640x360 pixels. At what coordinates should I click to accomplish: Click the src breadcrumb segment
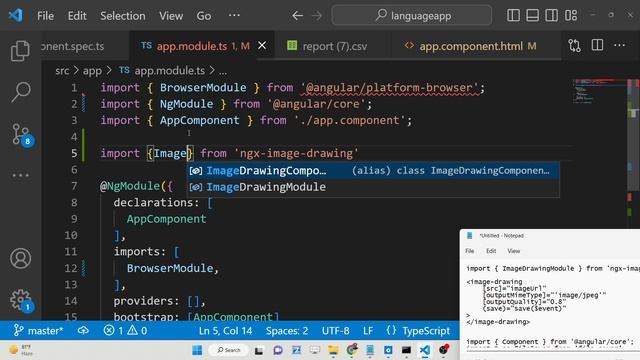pyautogui.click(x=62, y=71)
